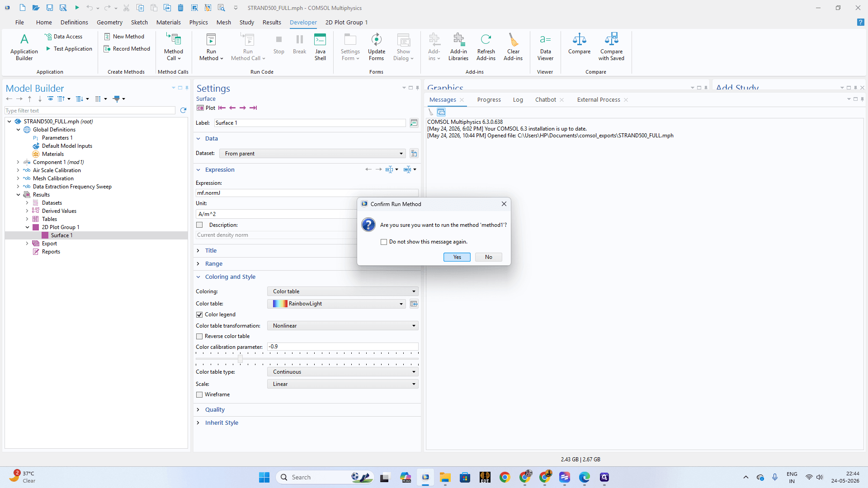The image size is (868, 488).
Task: Click the refresh icon next to the filter box
Action: pyautogui.click(x=183, y=110)
